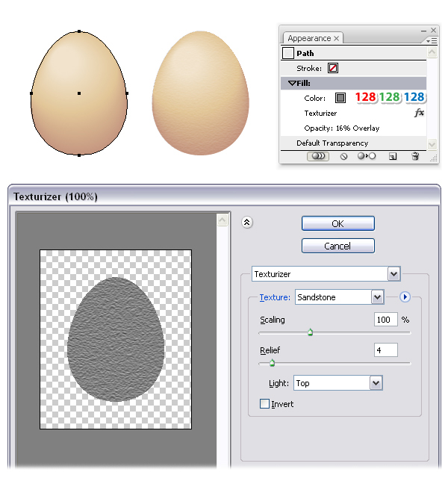
Task: Enable the Invert checkbox
Action: (x=264, y=404)
